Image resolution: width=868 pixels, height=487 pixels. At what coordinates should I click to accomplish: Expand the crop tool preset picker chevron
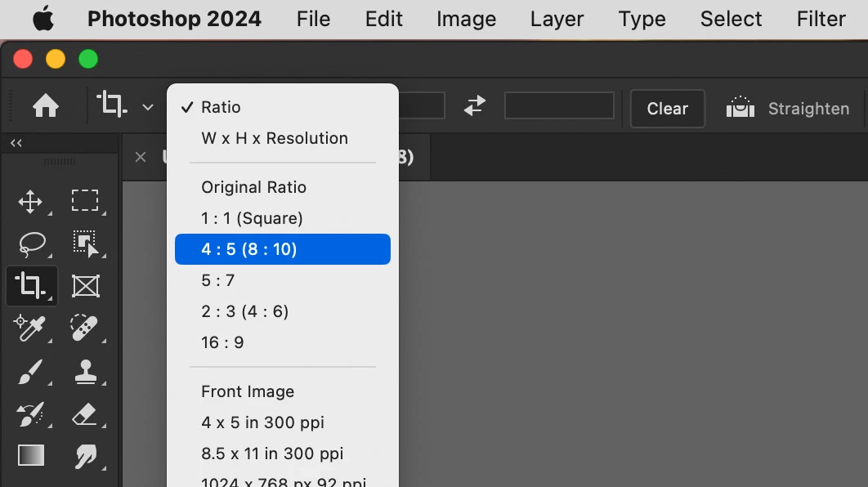click(x=148, y=107)
